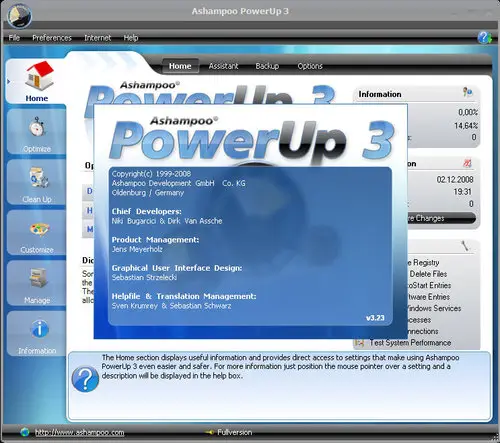Click the 14,64% value in the Information panel
This screenshot has height=443, width=500.
click(466, 125)
